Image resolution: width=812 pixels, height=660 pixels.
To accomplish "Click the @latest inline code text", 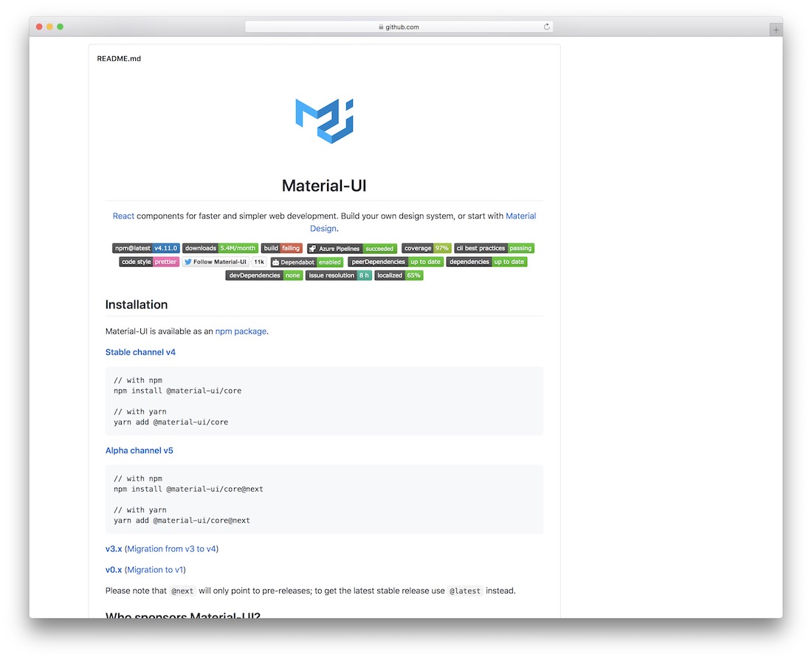I will pyautogui.click(x=465, y=591).
